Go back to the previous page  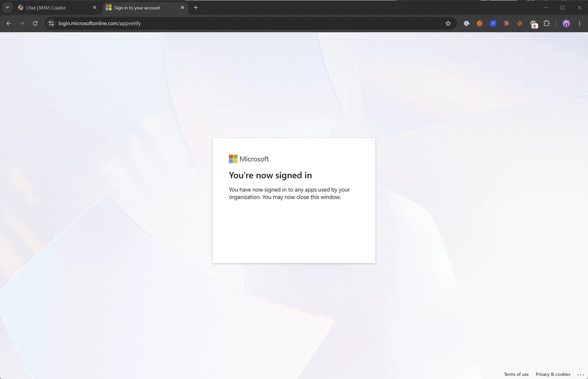(x=9, y=24)
